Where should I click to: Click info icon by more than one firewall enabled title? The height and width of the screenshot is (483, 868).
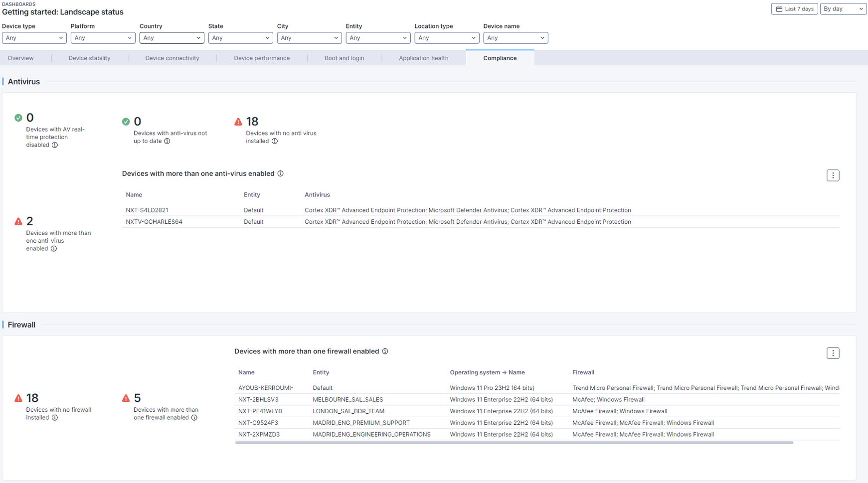pyautogui.click(x=385, y=351)
